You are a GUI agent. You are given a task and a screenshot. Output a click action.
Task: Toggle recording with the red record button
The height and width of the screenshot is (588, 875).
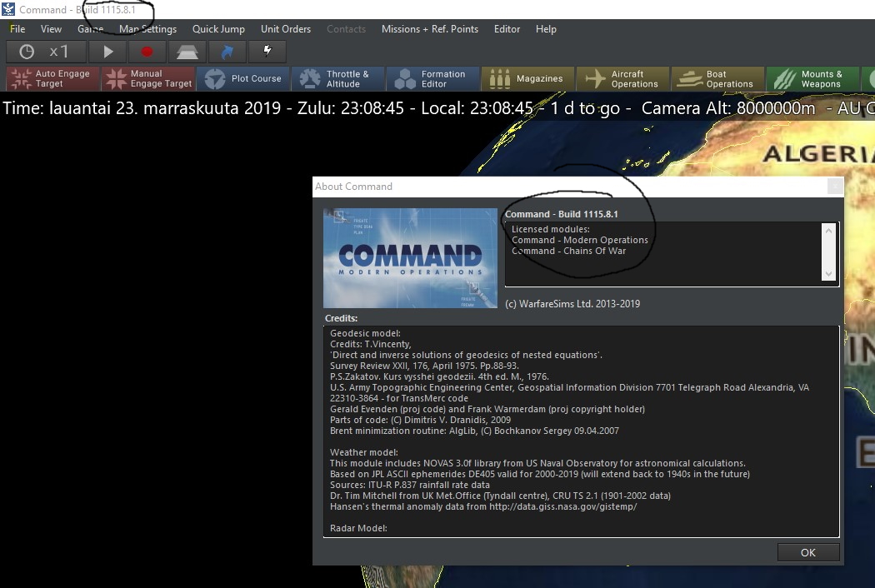pos(147,51)
